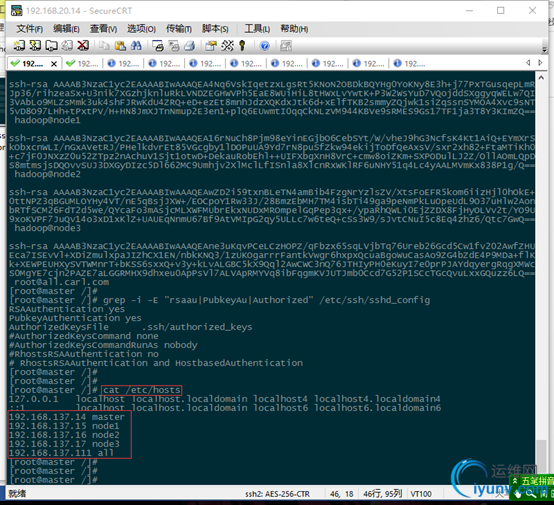Click the 192.168.137.15 node1 line
This screenshot has height=505, width=554.
pos(64,426)
